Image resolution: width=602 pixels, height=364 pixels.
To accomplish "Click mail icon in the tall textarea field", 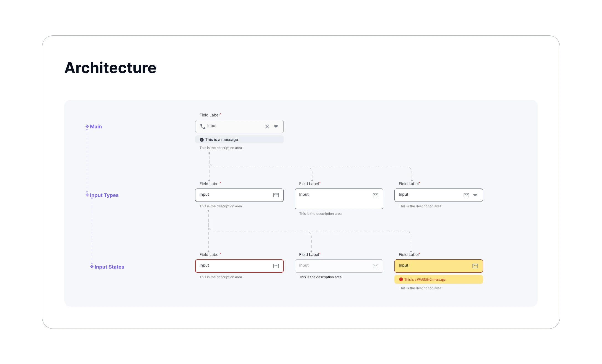I will pos(375,195).
